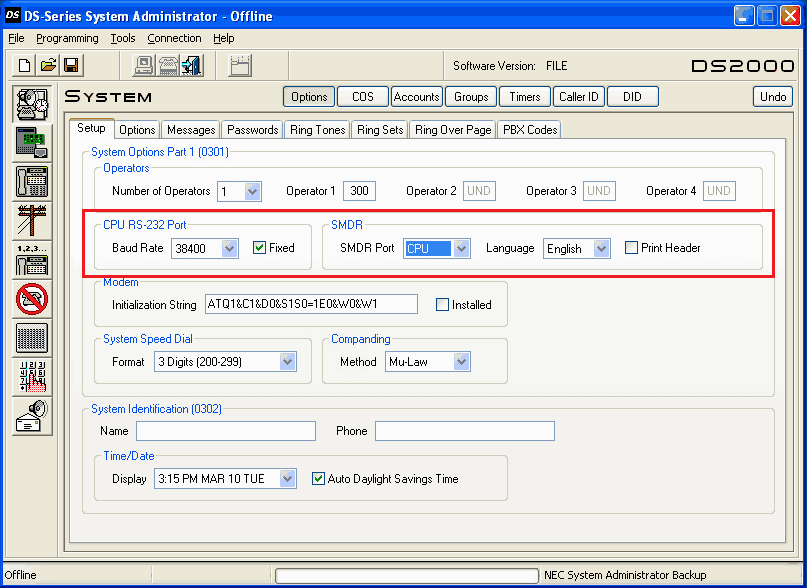The height and width of the screenshot is (588, 807).
Task: Switch to the Ring Sets tab
Action: [380, 130]
